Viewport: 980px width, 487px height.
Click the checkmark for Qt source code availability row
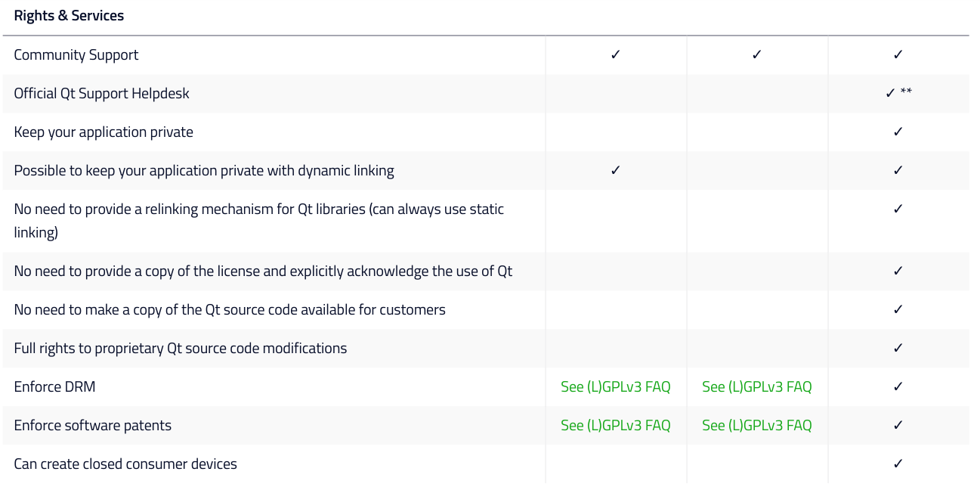pos(898,310)
